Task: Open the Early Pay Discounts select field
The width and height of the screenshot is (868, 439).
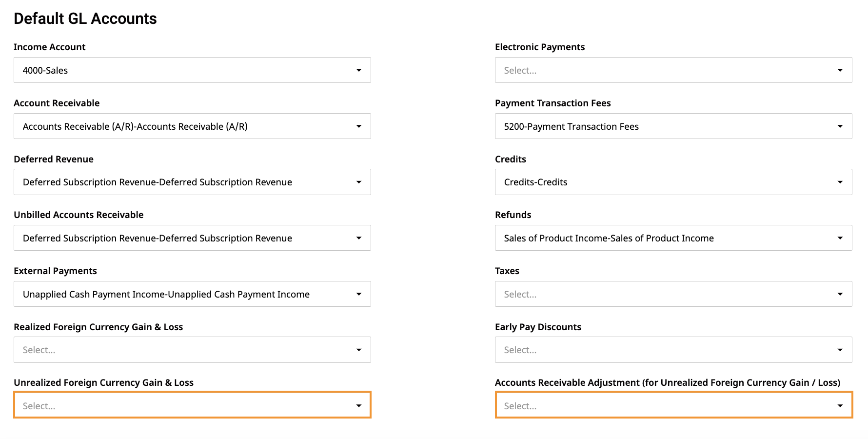Action: (673, 350)
